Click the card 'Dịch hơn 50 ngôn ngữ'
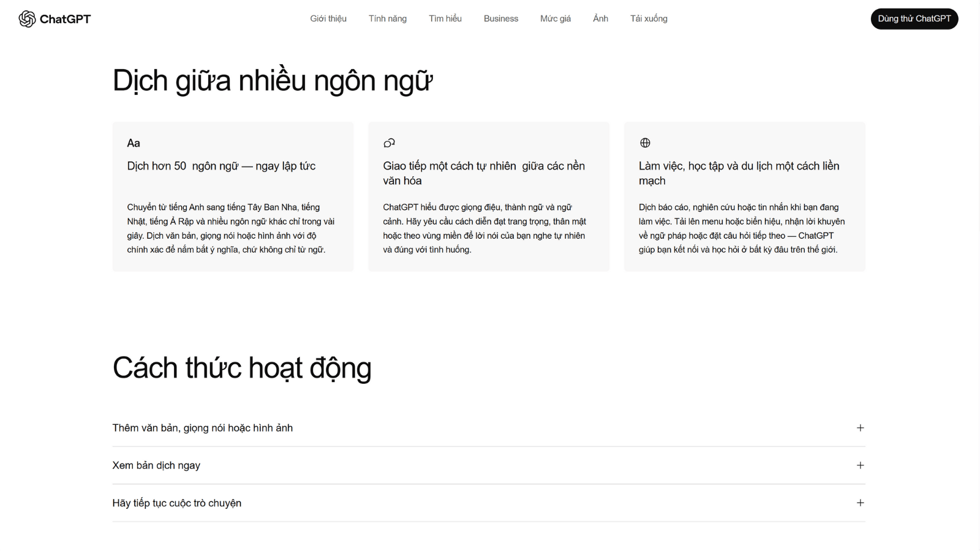Screen dimensions: 980x551 click(233, 196)
